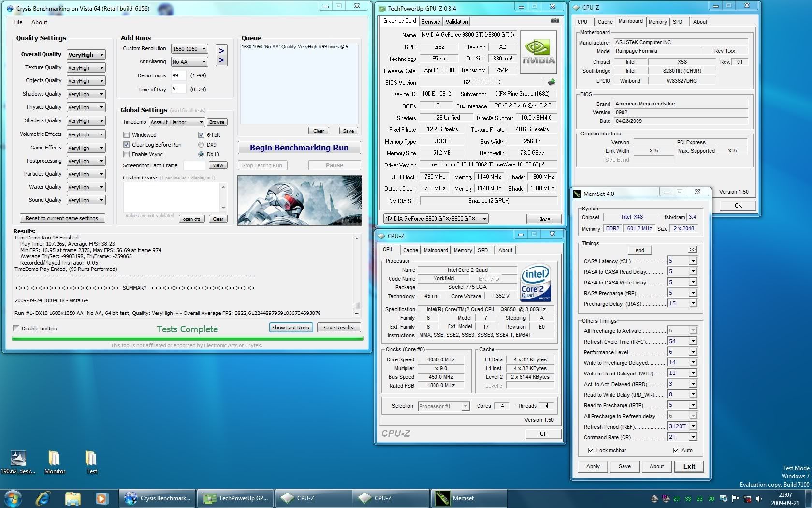The width and height of the screenshot is (812, 508).
Task: Click Apply in MemSet
Action: coord(593,466)
